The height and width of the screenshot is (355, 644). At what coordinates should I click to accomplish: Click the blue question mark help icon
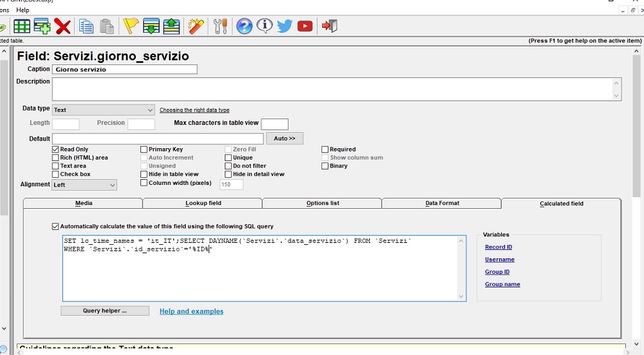[x=244, y=26]
